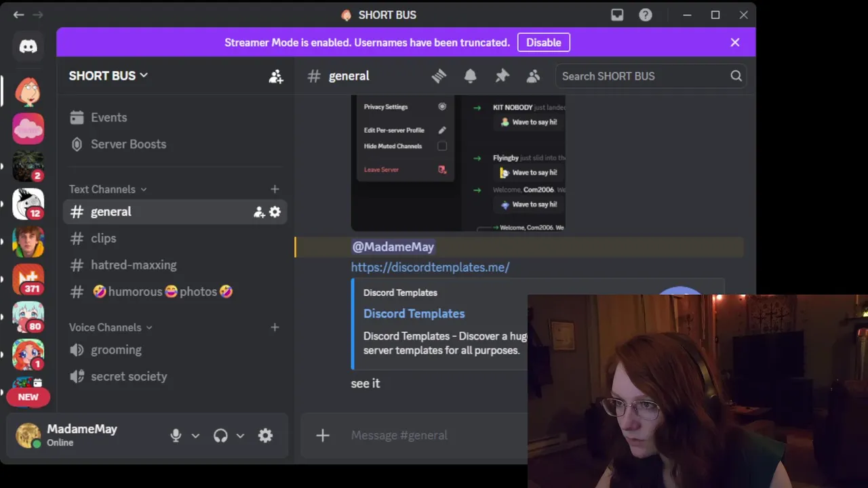Toggle the member list icon

[533, 76]
